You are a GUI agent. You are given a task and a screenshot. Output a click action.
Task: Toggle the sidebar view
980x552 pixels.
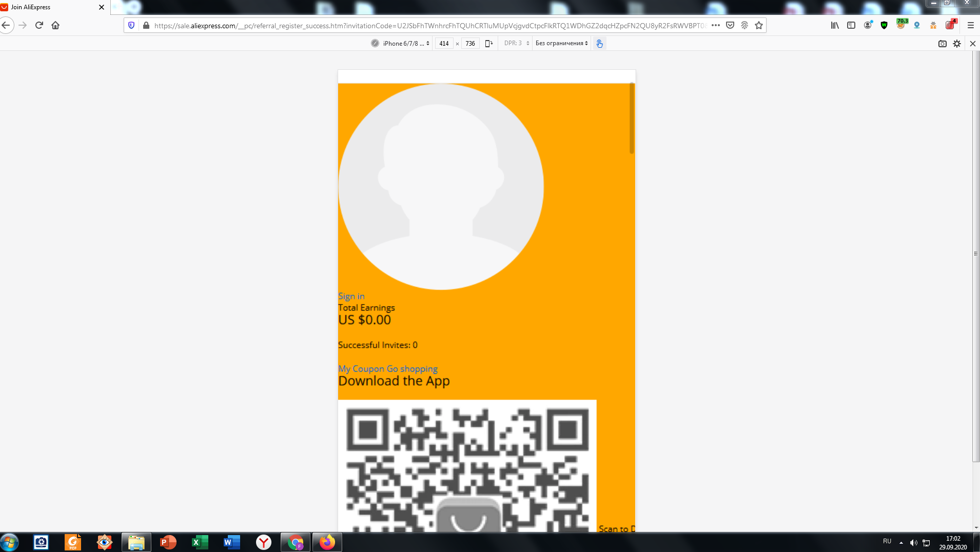point(851,25)
